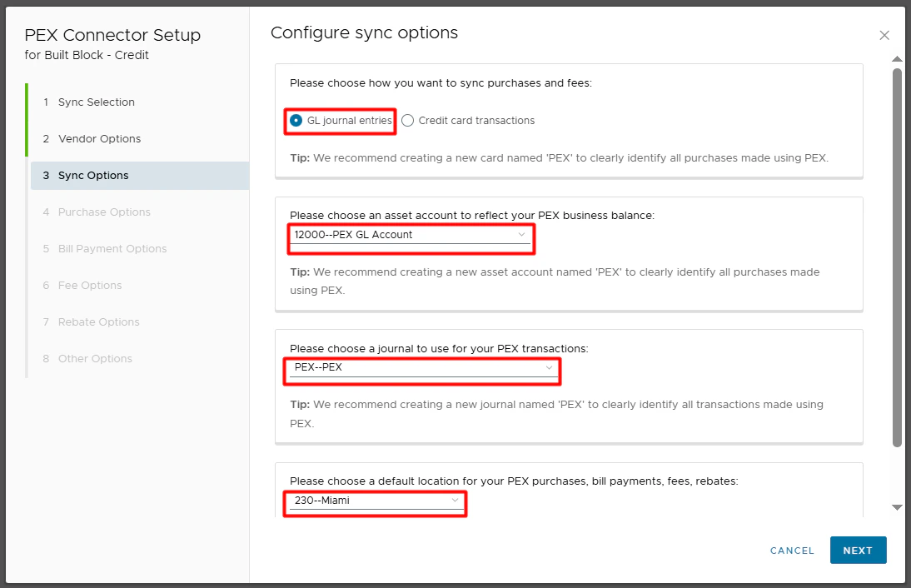This screenshot has height=588, width=911.
Task: Click the journal dropdown chevron arrow
Action: (x=549, y=368)
